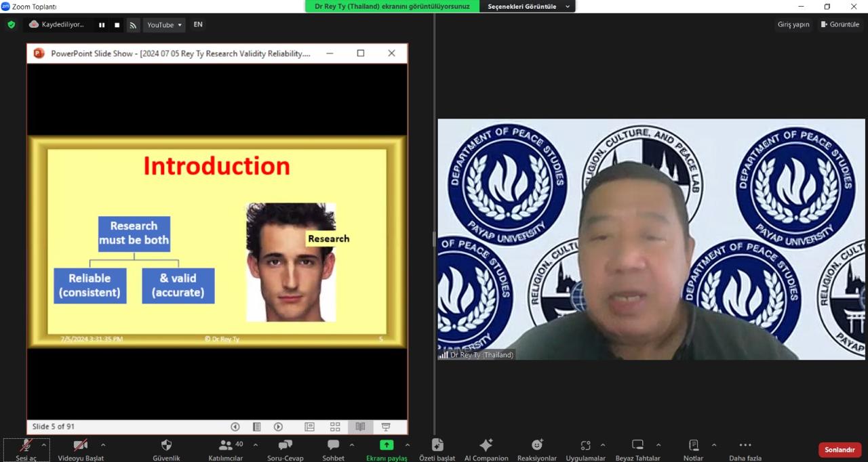Open the Görüntüle view menu
868x462 pixels.
point(840,24)
